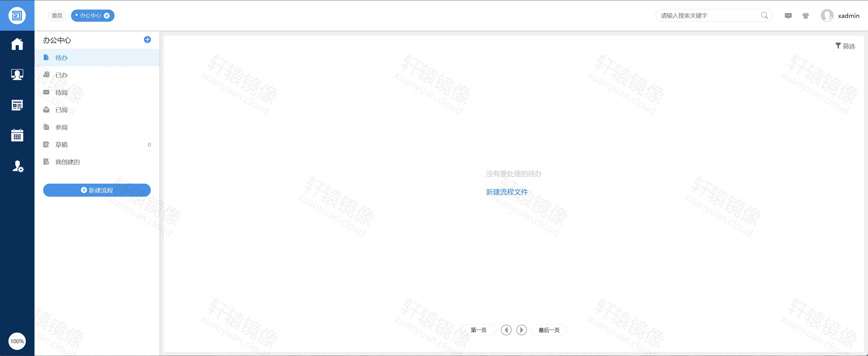Switch to the 首页 tab
The width and height of the screenshot is (868, 356).
[x=57, y=15]
